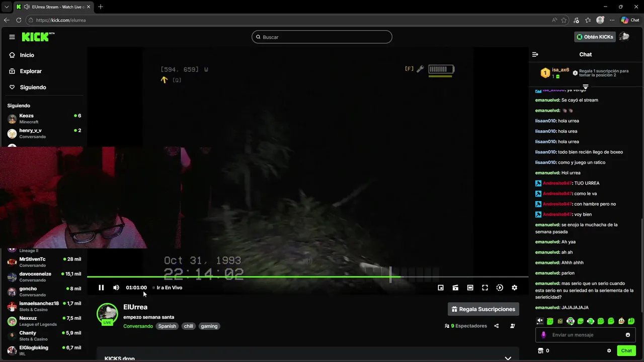
Task: Open davooxeneize channel in sidebar
Action: [x=44, y=277]
